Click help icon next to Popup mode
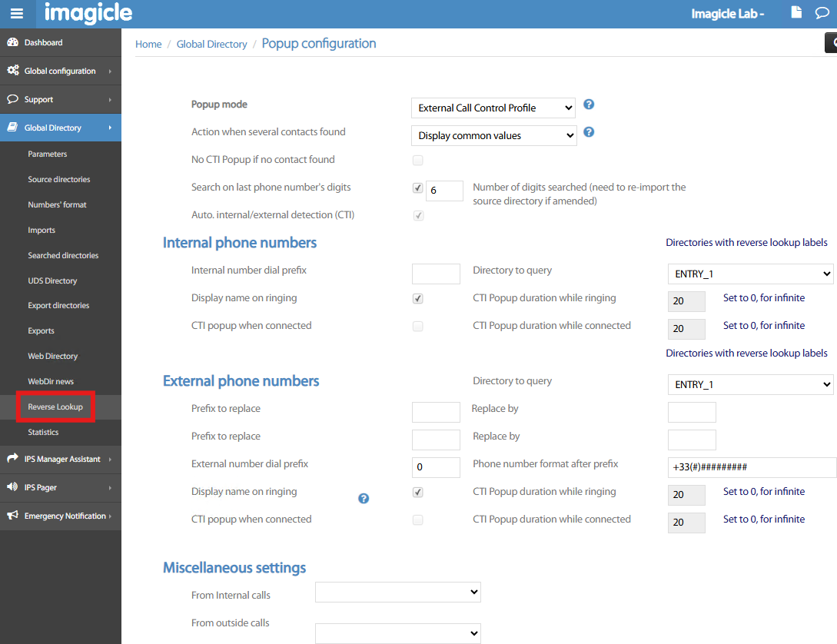Image resolution: width=837 pixels, height=644 pixels. tap(589, 105)
